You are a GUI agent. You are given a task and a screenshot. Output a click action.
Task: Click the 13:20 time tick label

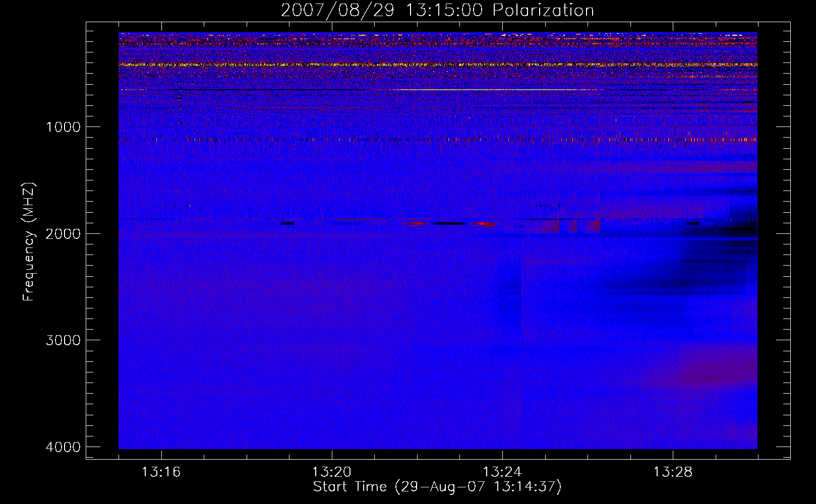click(332, 472)
